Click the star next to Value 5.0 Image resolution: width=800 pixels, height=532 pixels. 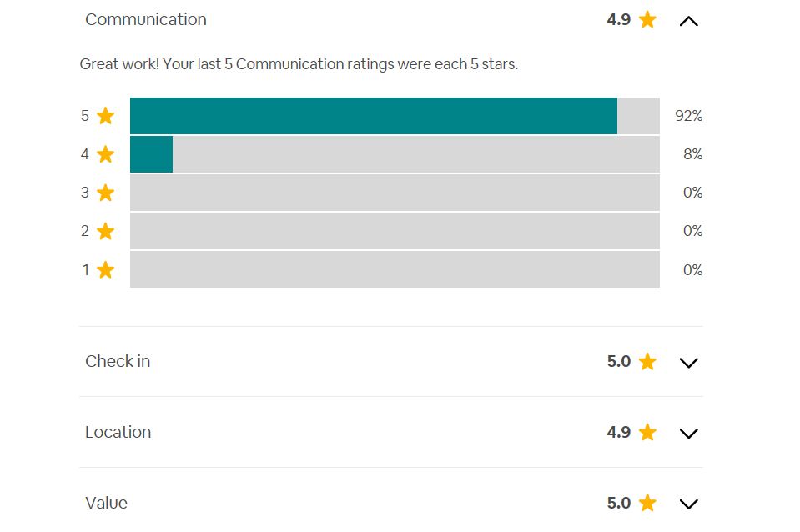pyautogui.click(x=647, y=504)
